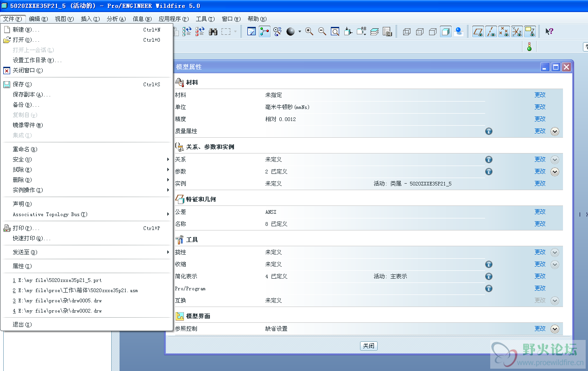Click the traffic light regeneration status icon
The width and height of the screenshot is (588, 371).
pos(529,46)
